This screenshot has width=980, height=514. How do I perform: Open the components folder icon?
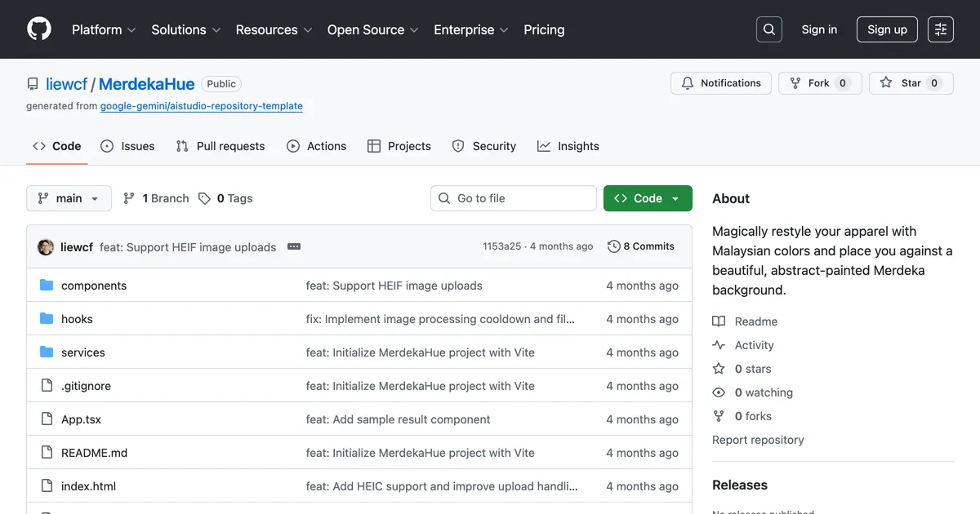coord(47,286)
